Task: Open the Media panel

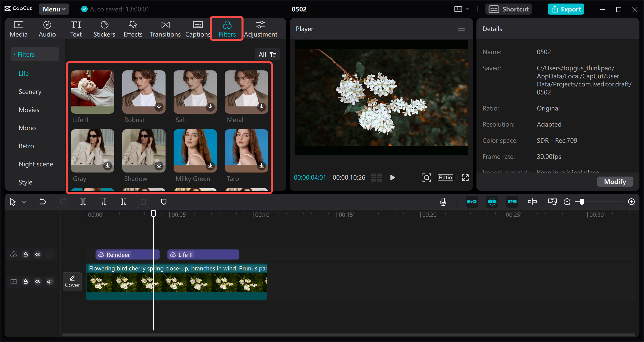Action: click(18, 28)
